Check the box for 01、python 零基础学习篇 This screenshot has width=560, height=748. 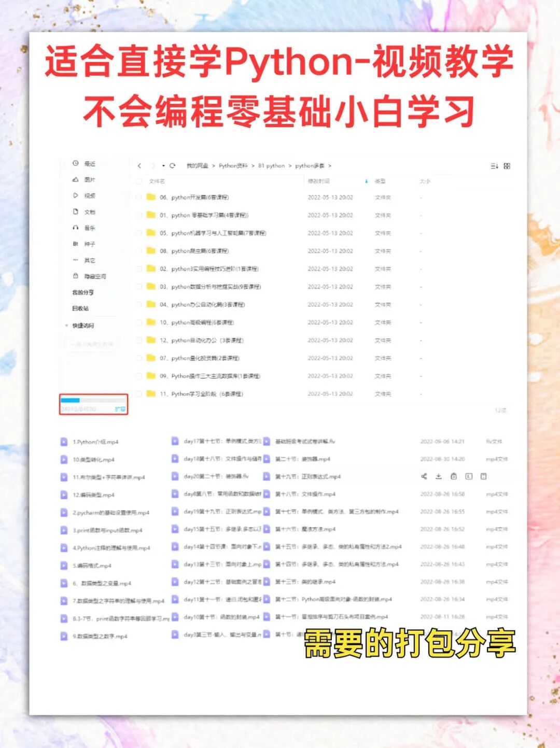tap(138, 215)
